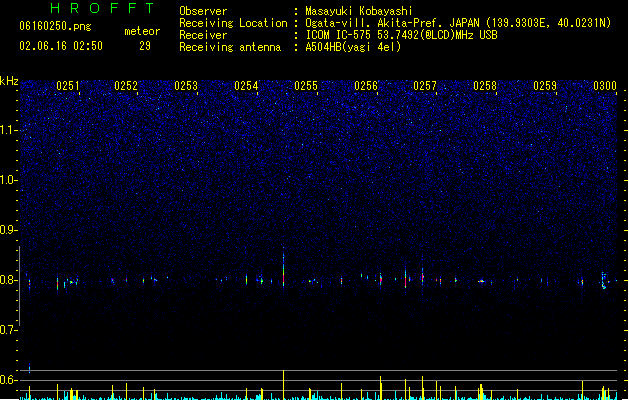The width and height of the screenshot is (629, 400).
Task: Click the 0.6 kHz axis label
Action: point(8,380)
